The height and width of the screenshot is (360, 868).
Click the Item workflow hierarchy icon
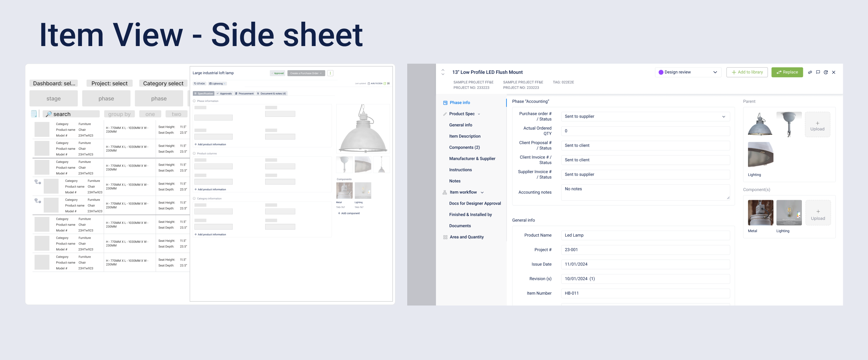click(445, 192)
